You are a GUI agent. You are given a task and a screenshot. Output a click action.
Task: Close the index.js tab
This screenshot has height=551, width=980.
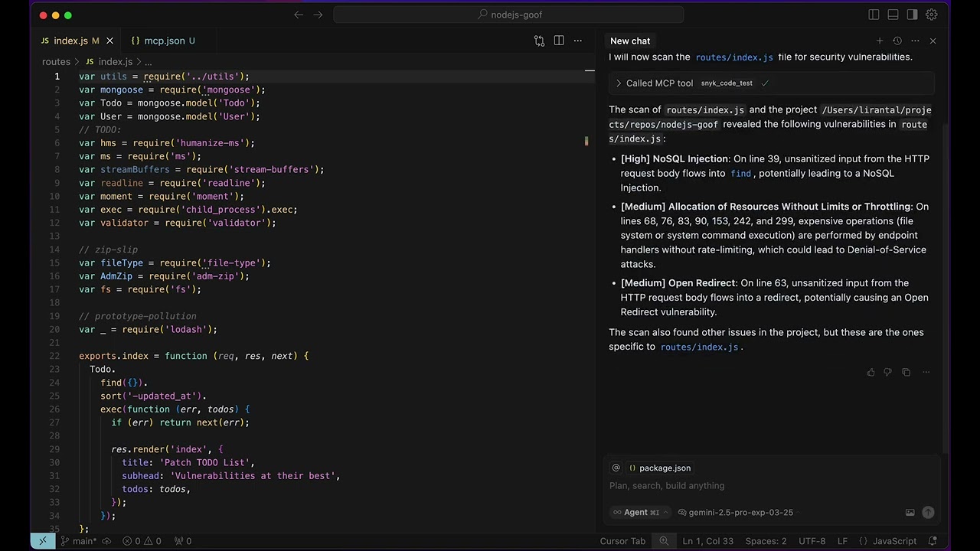click(x=109, y=41)
